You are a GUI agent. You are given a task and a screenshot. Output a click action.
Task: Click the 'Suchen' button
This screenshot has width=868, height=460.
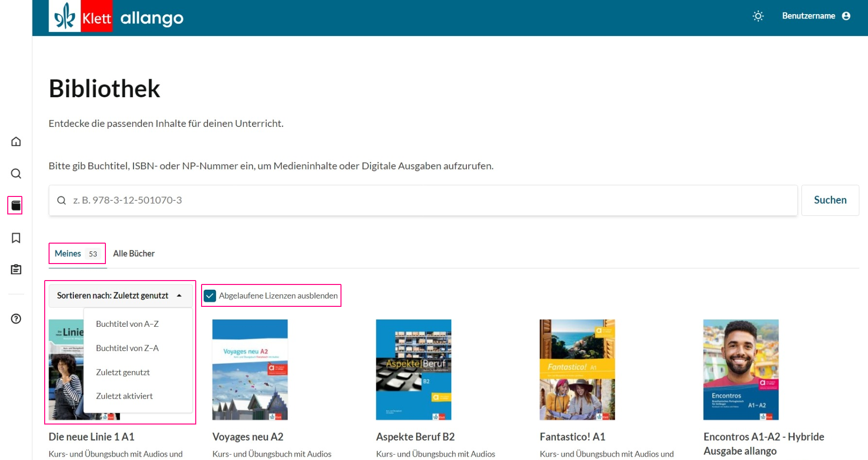[830, 200]
